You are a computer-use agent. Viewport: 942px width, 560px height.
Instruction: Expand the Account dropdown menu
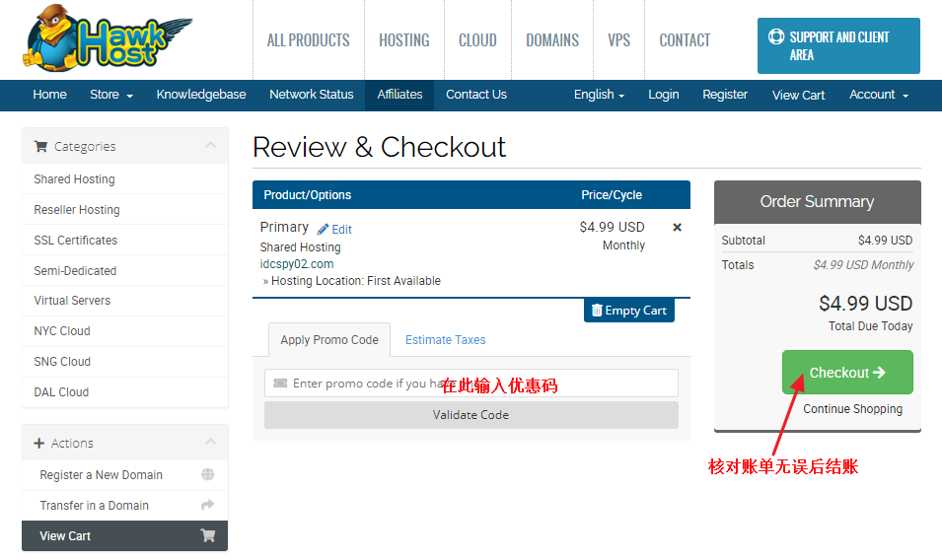pyautogui.click(x=878, y=95)
